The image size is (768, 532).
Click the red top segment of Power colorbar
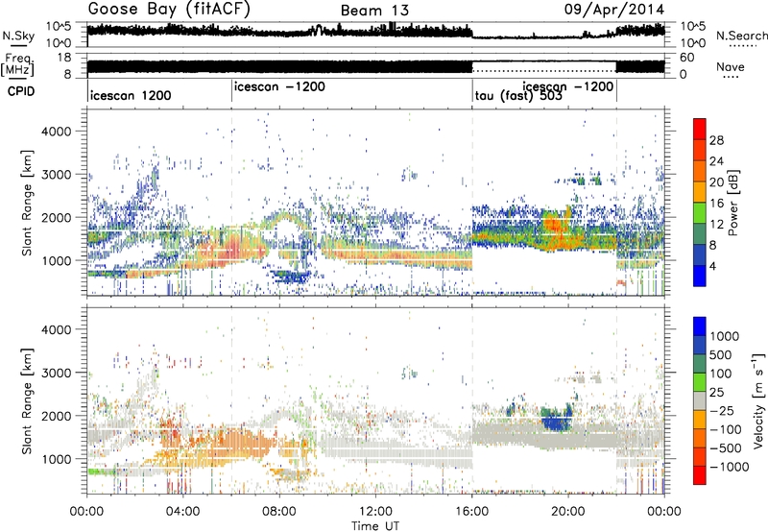point(700,128)
